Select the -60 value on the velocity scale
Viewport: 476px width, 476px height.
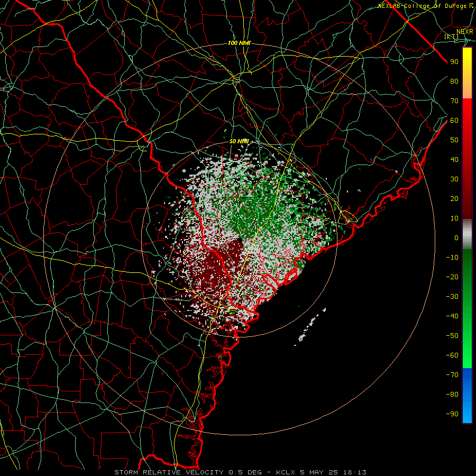[x=452, y=355]
